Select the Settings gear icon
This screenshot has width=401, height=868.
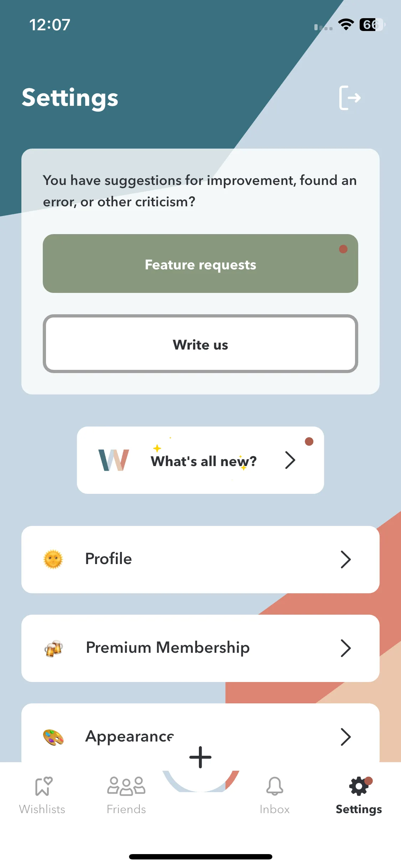(x=359, y=786)
